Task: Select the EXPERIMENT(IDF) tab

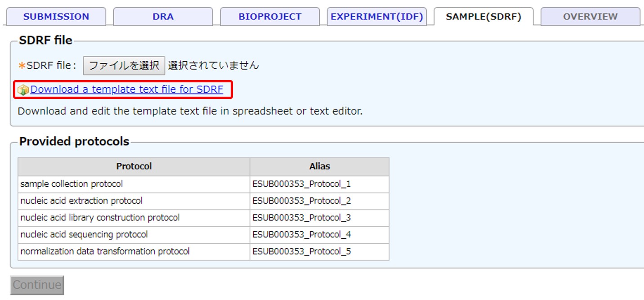Action: click(377, 17)
